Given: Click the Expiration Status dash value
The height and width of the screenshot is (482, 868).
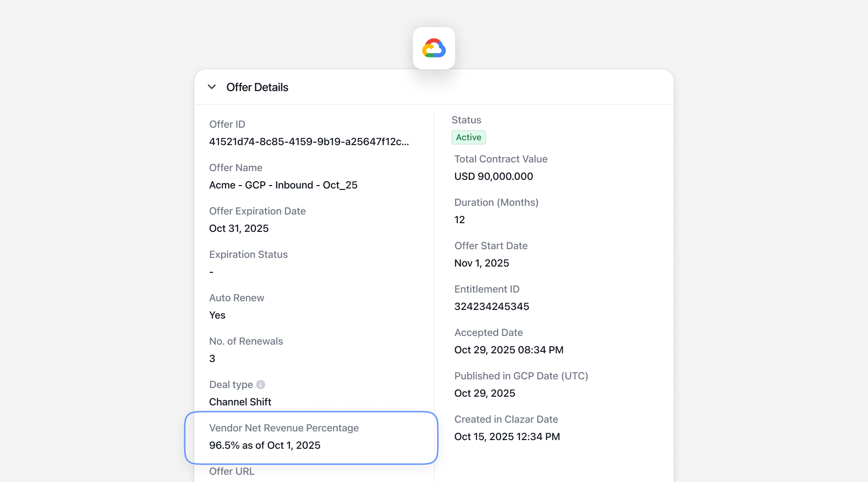Looking at the screenshot, I should 211,272.
